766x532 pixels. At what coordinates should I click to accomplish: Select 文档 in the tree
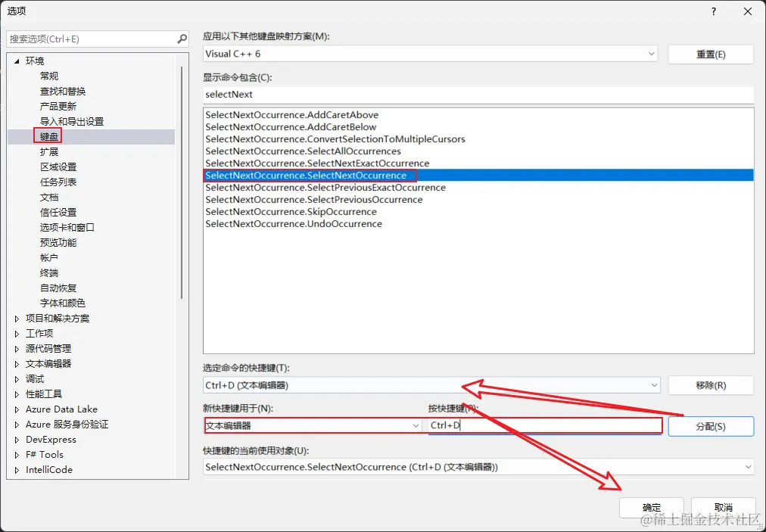(49, 198)
